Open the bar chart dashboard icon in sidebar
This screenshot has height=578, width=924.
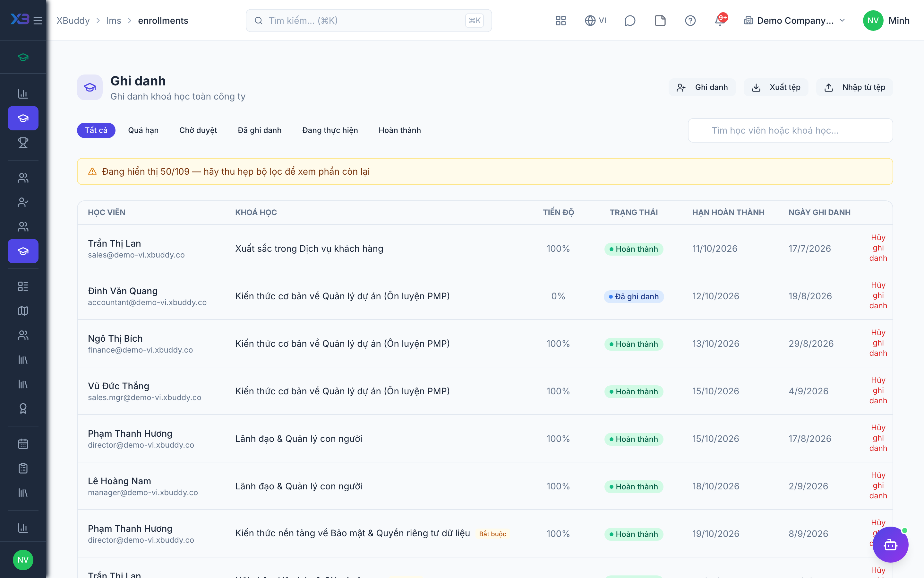point(23,94)
